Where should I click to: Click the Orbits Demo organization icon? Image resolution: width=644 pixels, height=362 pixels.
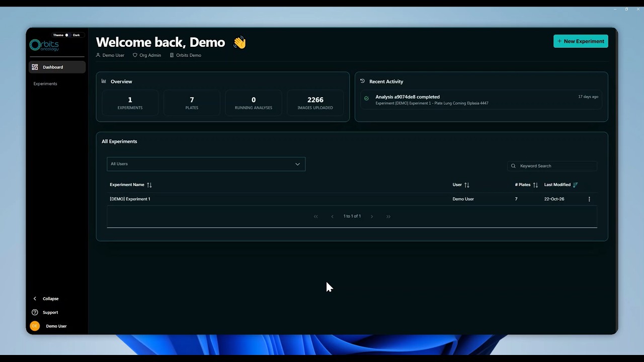coord(172,55)
